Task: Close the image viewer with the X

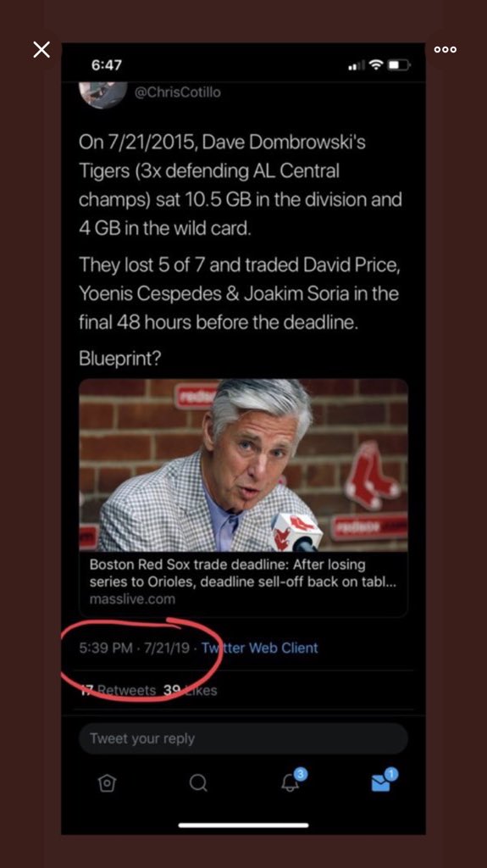Action: (42, 50)
